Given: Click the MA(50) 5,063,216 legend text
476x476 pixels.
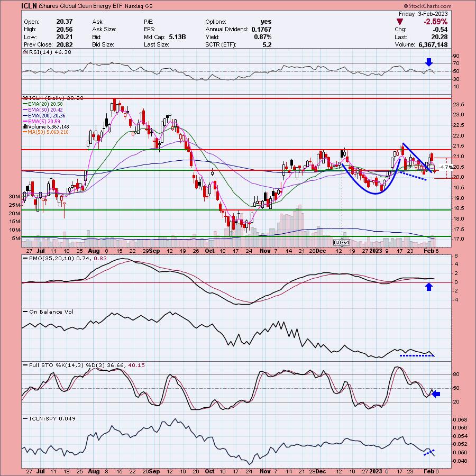Looking at the screenshot, I should pyautogui.click(x=48, y=132).
